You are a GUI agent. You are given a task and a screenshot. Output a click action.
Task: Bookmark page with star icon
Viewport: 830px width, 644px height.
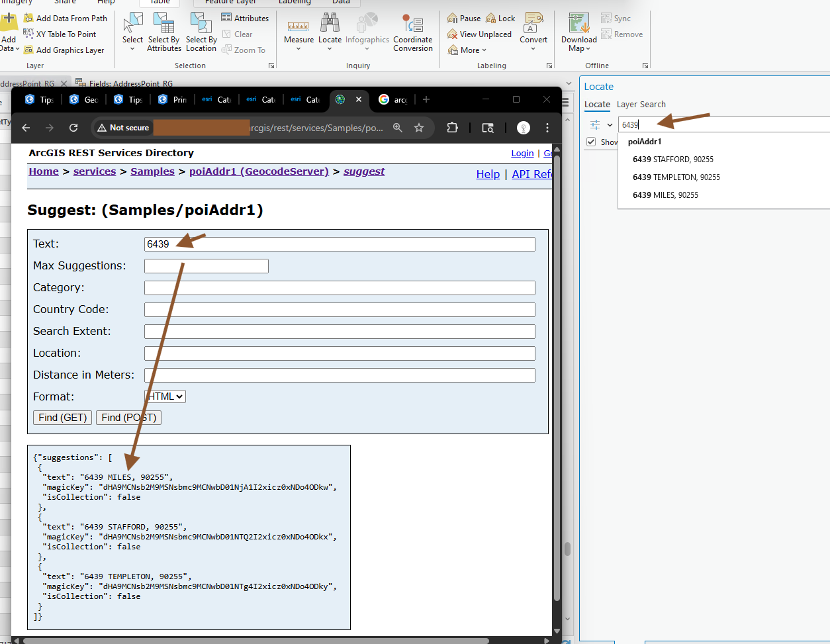pos(419,128)
